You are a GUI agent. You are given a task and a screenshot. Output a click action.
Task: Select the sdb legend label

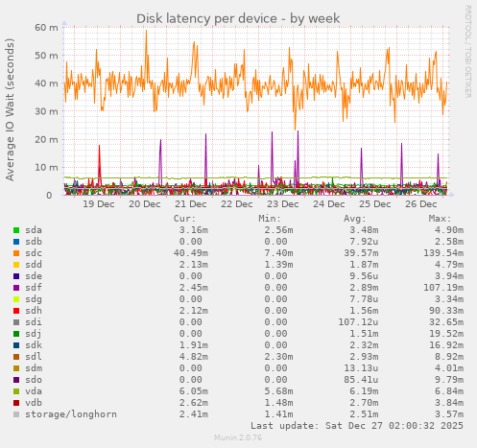pyautogui.click(x=34, y=242)
